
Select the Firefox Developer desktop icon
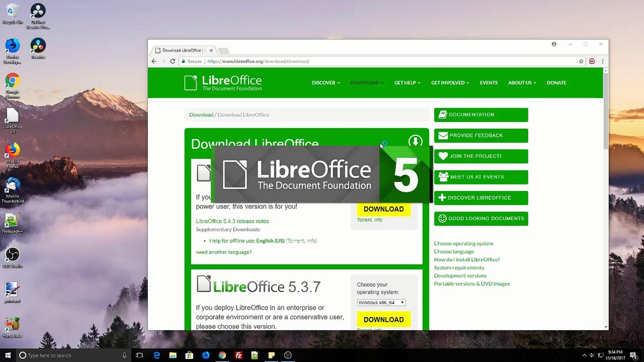(x=13, y=51)
